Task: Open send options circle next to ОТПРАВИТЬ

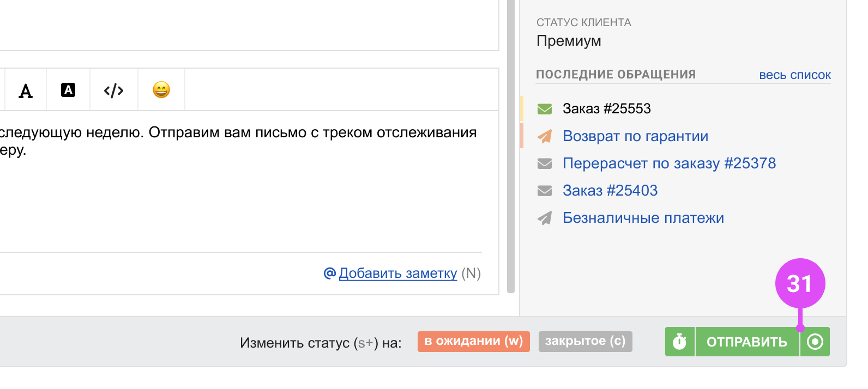Action: 815,342
